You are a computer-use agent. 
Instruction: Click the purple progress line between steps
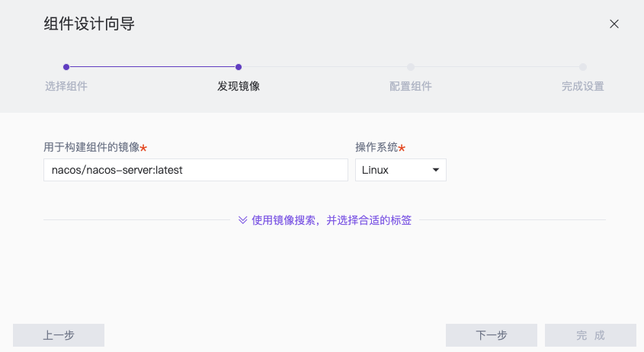coord(152,67)
